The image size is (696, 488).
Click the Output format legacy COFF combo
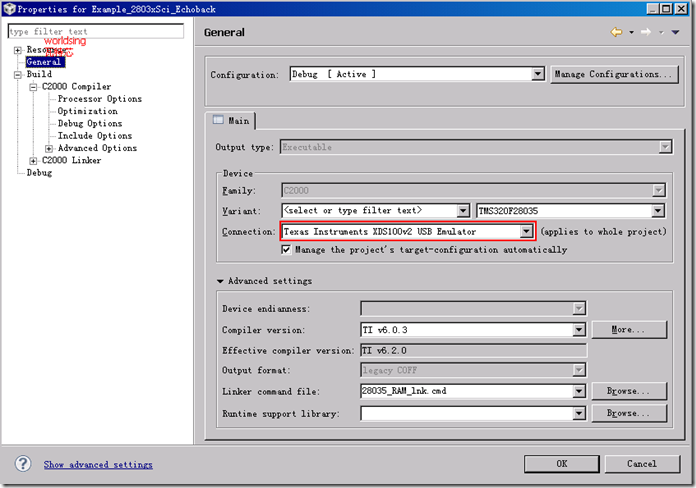click(x=473, y=370)
